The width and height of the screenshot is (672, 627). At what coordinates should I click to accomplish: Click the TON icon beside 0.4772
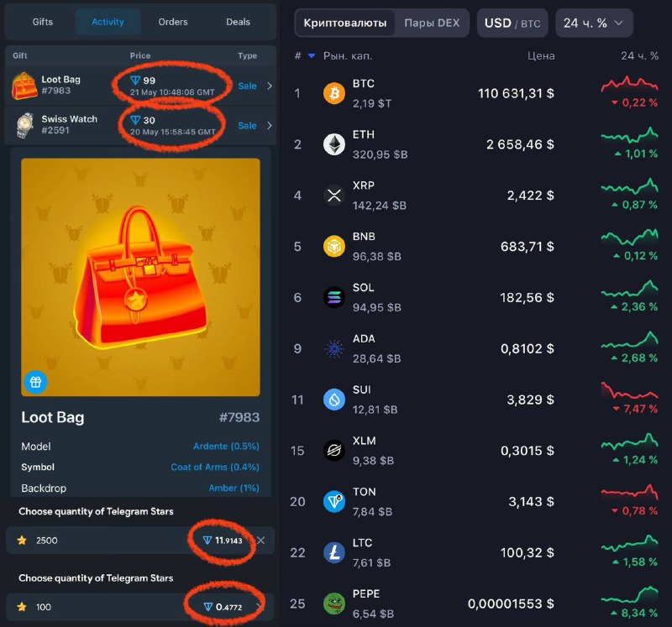pyautogui.click(x=207, y=607)
